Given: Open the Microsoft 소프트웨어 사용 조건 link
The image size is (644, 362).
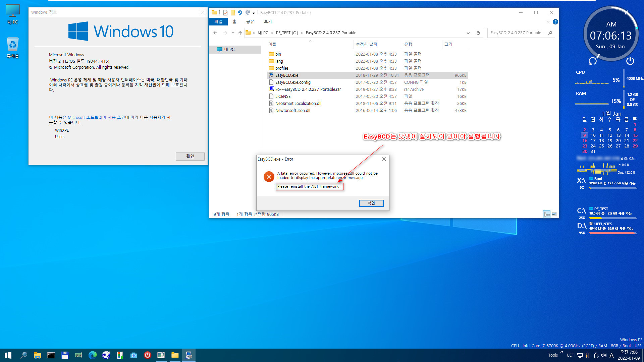Looking at the screenshot, I should tap(96, 117).
